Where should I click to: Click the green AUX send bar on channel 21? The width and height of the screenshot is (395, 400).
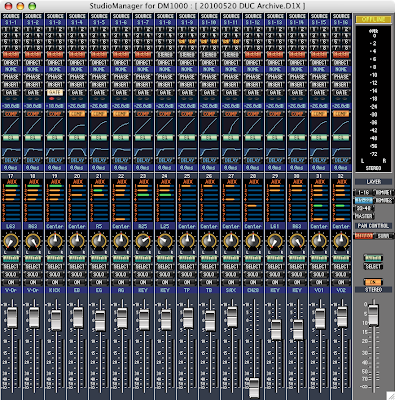[98, 190]
